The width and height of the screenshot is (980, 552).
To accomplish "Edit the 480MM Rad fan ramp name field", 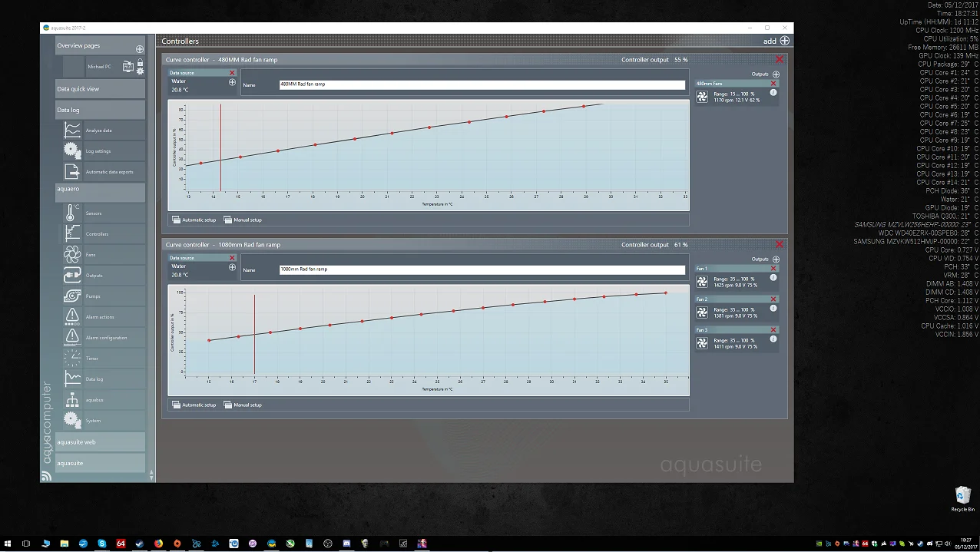I will (x=482, y=84).
